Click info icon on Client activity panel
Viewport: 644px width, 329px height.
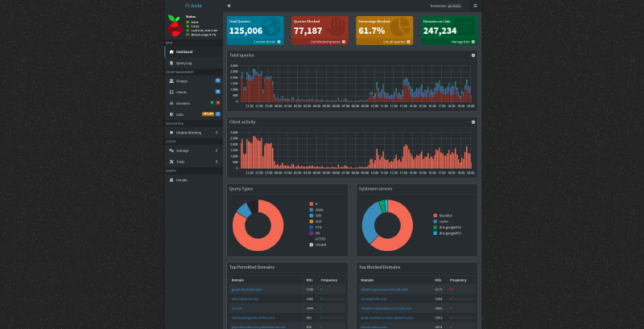pos(473,121)
